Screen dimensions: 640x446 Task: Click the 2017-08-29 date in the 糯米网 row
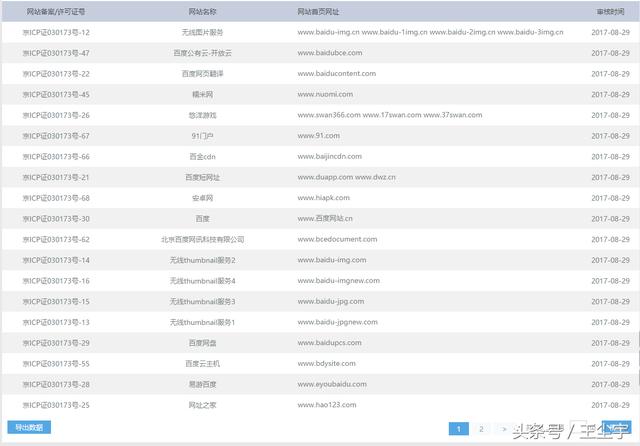tap(610, 94)
